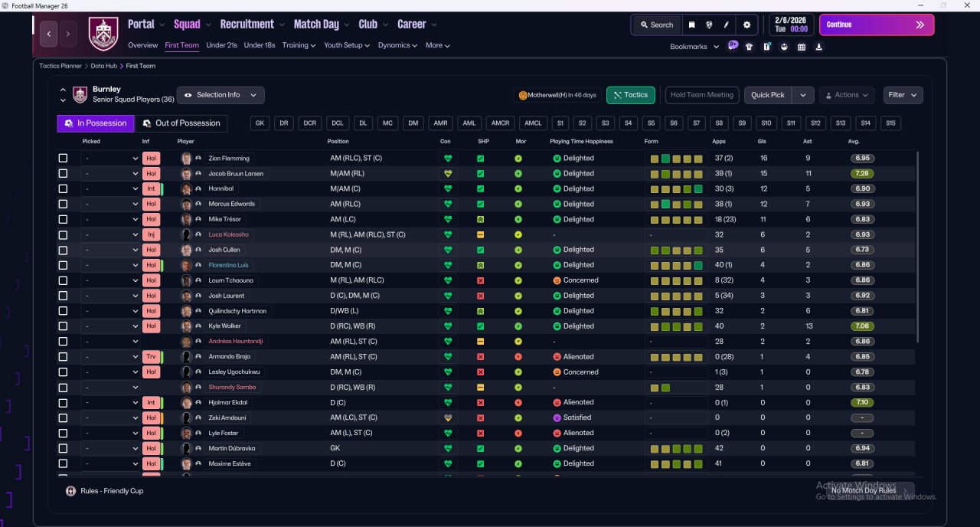Viewport: 980px width, 527px height.
Task: Open the Picked dropdown for Florentino Luís
Action: pyautogui.click(x=110, y=265)
